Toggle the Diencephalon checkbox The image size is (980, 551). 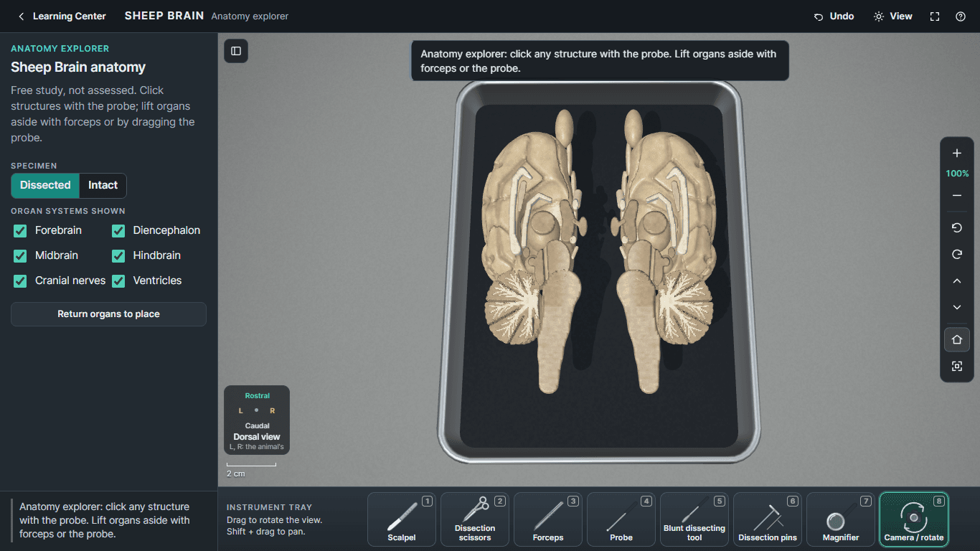(x=118, y=230)
